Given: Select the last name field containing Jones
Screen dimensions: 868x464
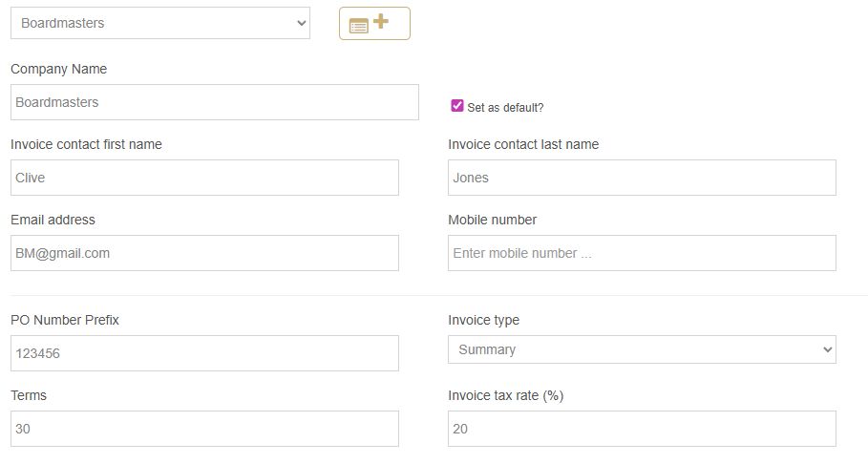Looking at the screenshot, I should pyautogui.click(x=642, y=178).
